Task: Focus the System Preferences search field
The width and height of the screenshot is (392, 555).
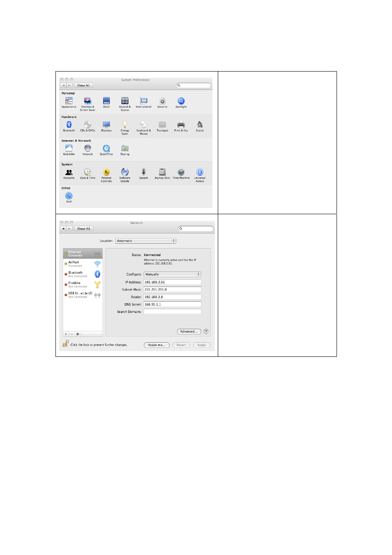Action: (194, 86)
